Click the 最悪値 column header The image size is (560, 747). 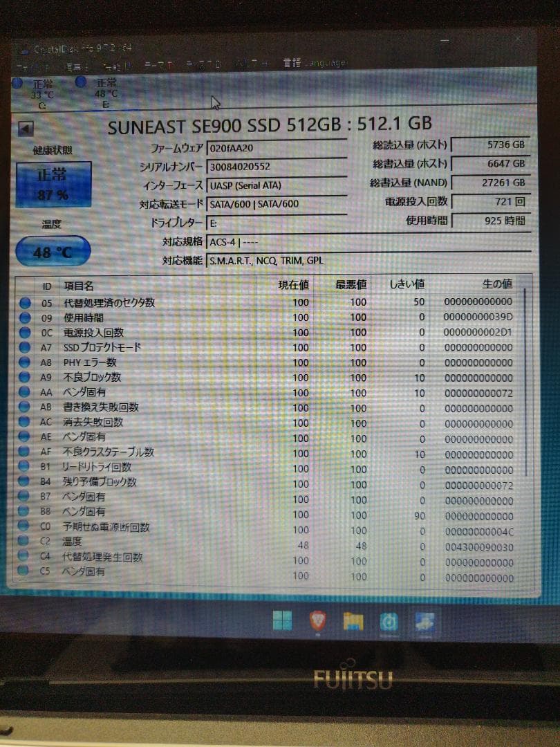[351, 284]
